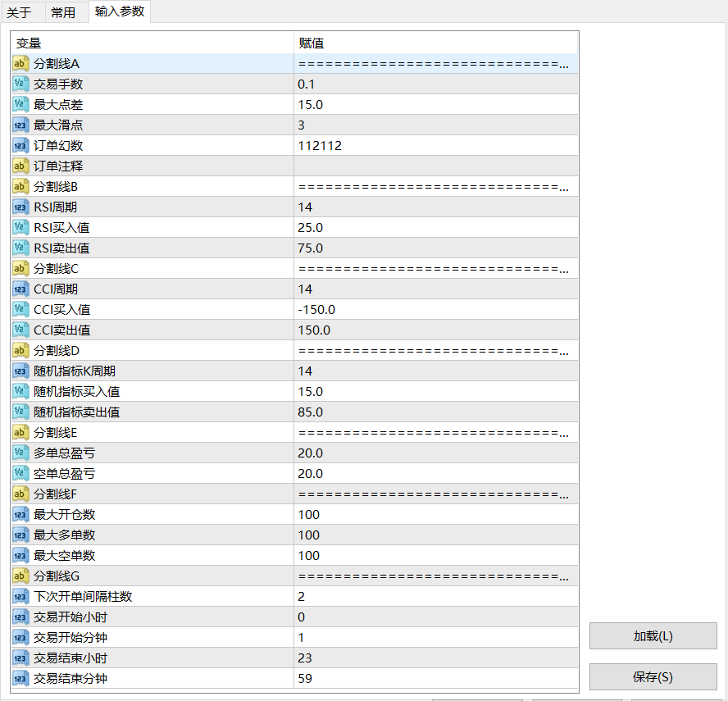The width and height of the screenshot is (728, 701).
Task: Click the string type icon beside 分割线A
Action: [21, 64]
